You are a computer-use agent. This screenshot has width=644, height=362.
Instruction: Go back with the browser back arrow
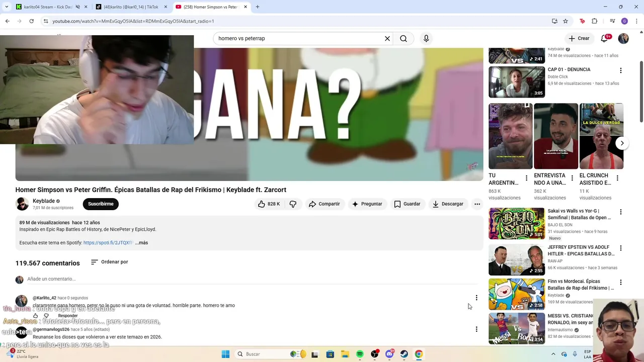[7, 21]
